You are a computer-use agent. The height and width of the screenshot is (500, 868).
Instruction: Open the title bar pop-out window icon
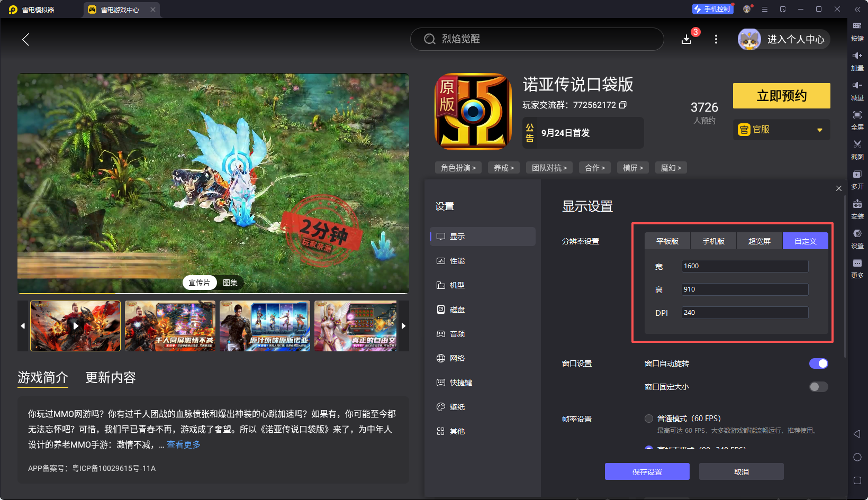pyautogui.click(x=783, y=9)
